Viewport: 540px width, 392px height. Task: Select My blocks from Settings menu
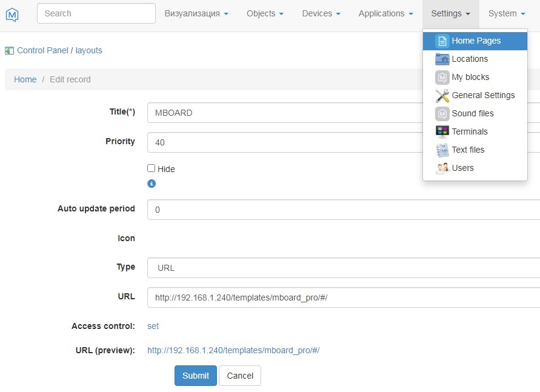pos(470,77)
